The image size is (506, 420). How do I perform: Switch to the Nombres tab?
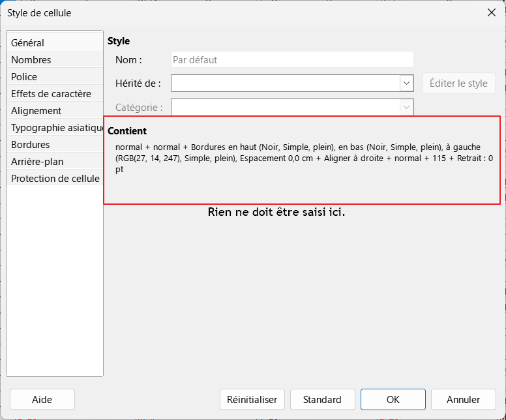[x=31, y=60]
